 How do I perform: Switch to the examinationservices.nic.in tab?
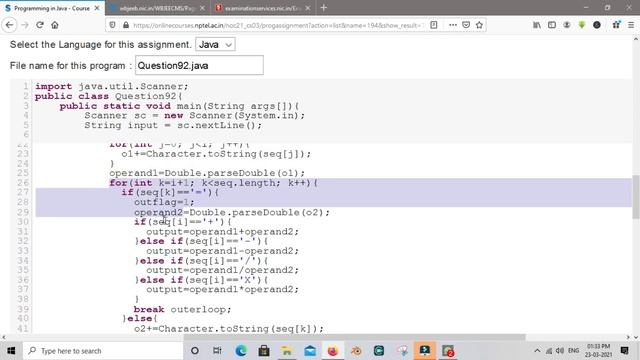click(x=263, y=8)
